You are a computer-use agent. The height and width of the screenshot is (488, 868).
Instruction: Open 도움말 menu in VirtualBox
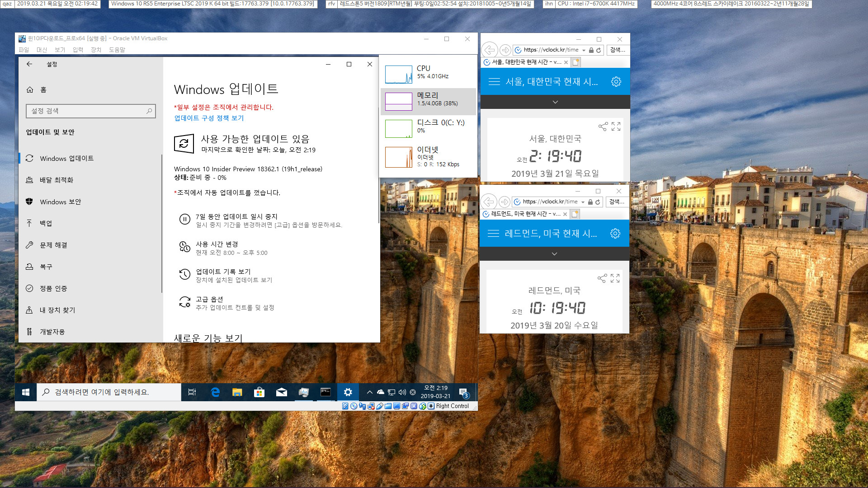click(x=117, y=50)
